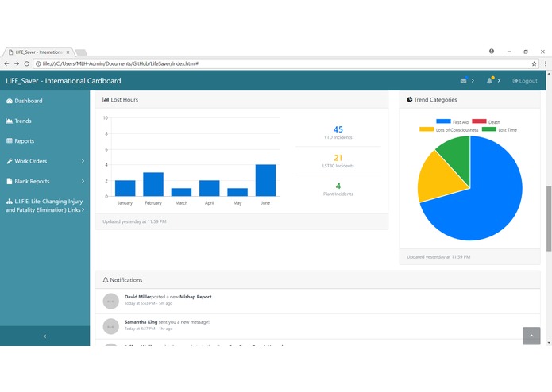Open the Work Orders menu item
The width and height of the screenshot is (552, 392).
click(x=45, y=161)
